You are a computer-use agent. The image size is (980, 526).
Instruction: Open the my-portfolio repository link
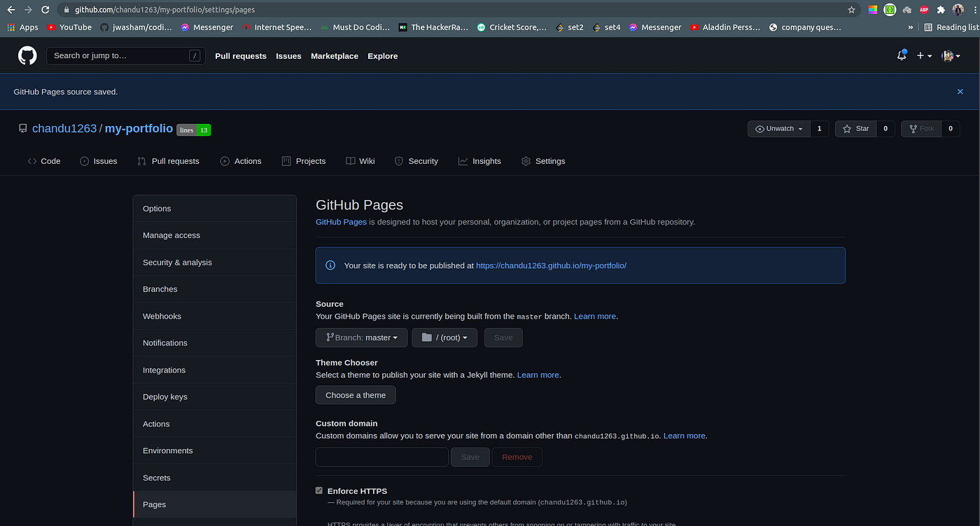(x=139, y=129)
